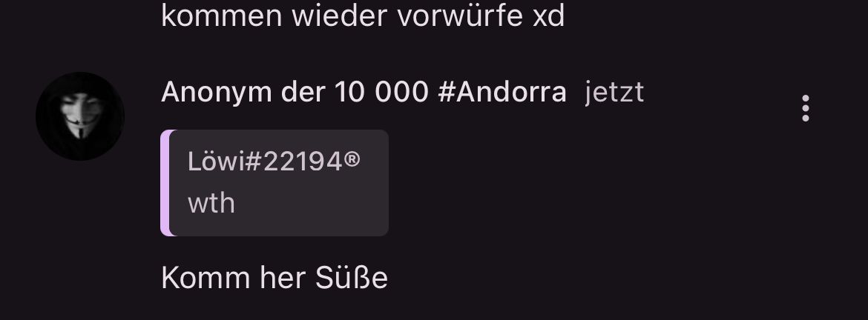Tap the ® symbol after Löwi#22194
This screenshot has width=868, height=320.
(352, 160)
